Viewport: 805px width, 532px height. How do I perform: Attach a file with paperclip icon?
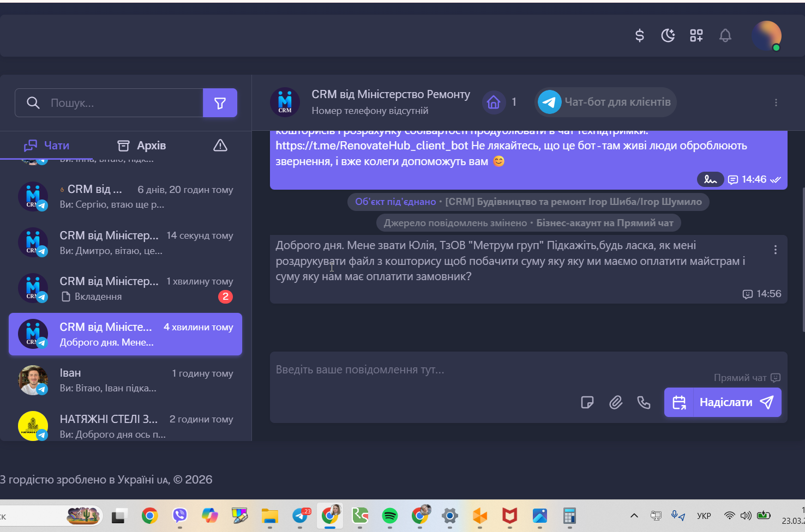616,402
